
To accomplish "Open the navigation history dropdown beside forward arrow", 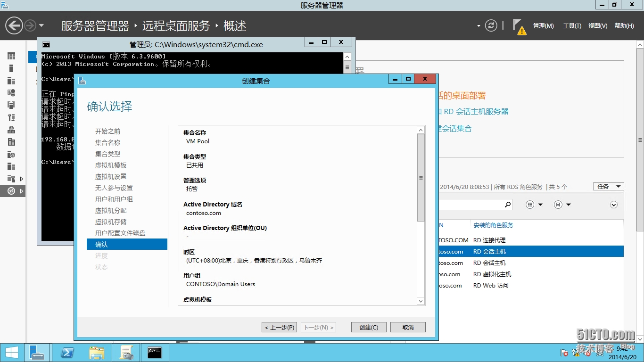I will click(x=41, y=25).
